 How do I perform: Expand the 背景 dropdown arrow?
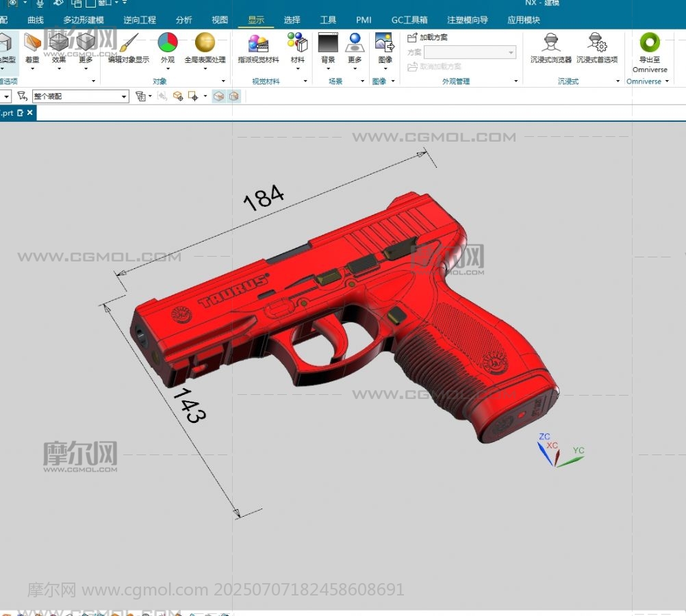click(328, 68)
